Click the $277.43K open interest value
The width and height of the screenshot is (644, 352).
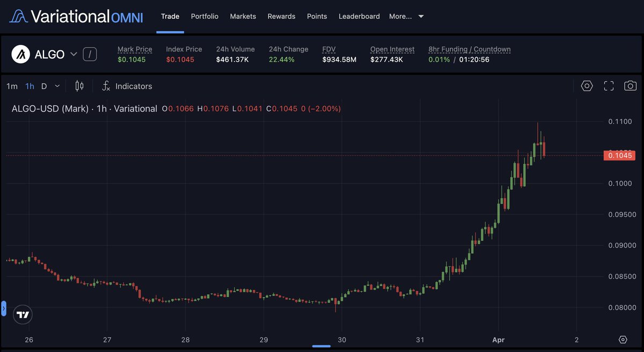pyautogui.click(x=386, y=60)
